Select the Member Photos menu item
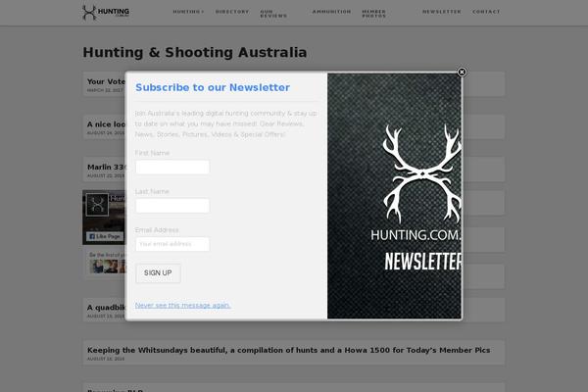The height and width of the screenshot is (392, 588). (374, 14)
